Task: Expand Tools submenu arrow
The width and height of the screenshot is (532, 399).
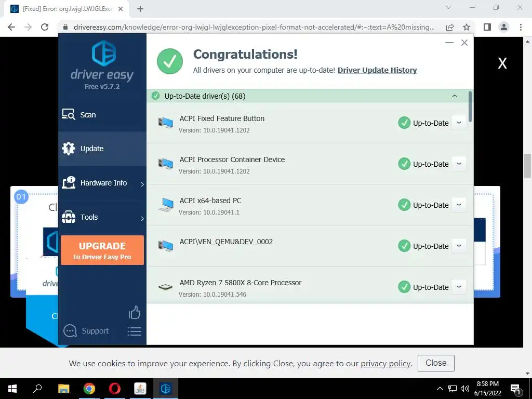Action: [142, 219]
